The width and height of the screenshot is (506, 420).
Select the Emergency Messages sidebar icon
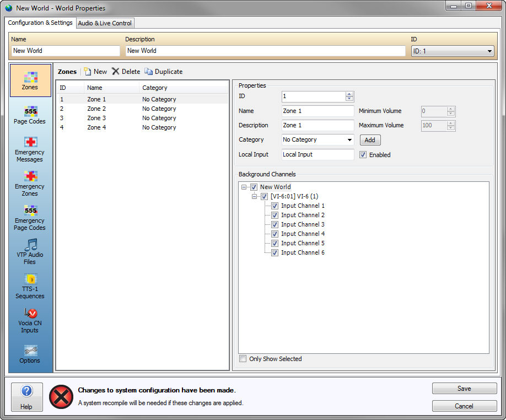pos(30,149)
